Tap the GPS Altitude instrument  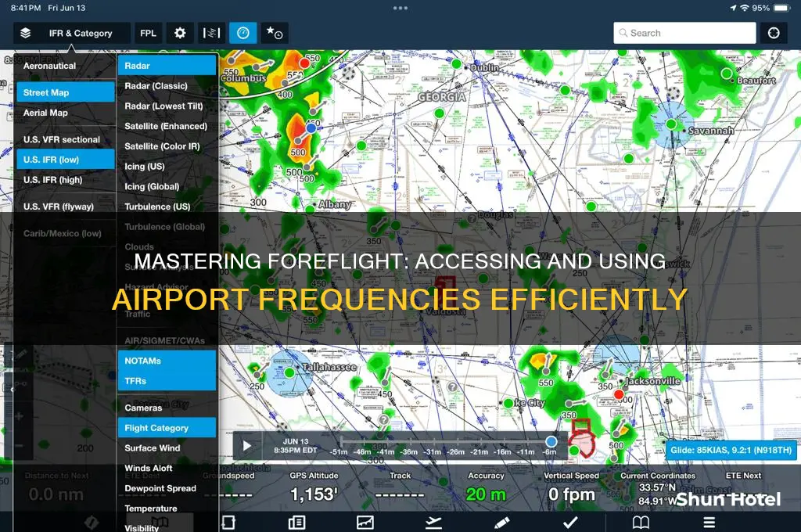[314, 487]
